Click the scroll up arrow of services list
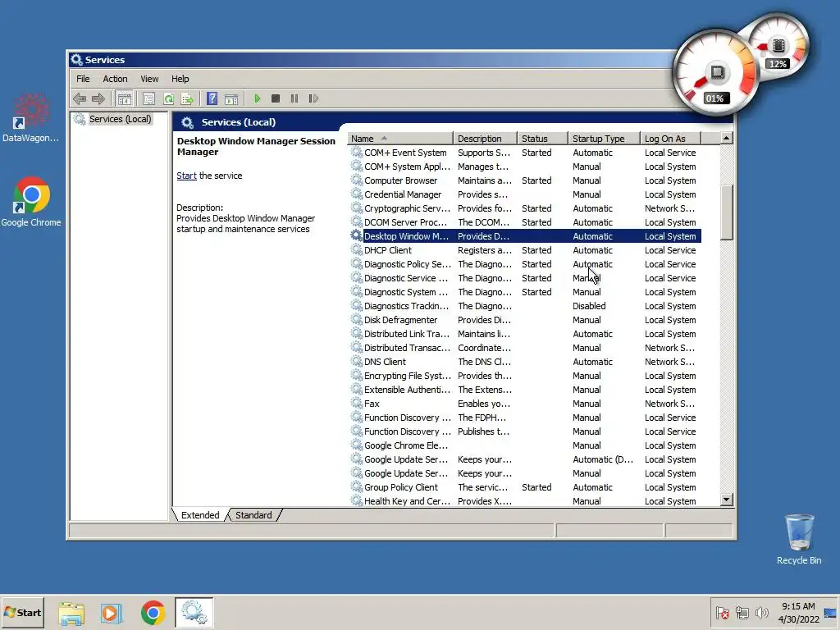Image resolution: width=840 pixels, height=630 pixels. click(x=726, y=138)
